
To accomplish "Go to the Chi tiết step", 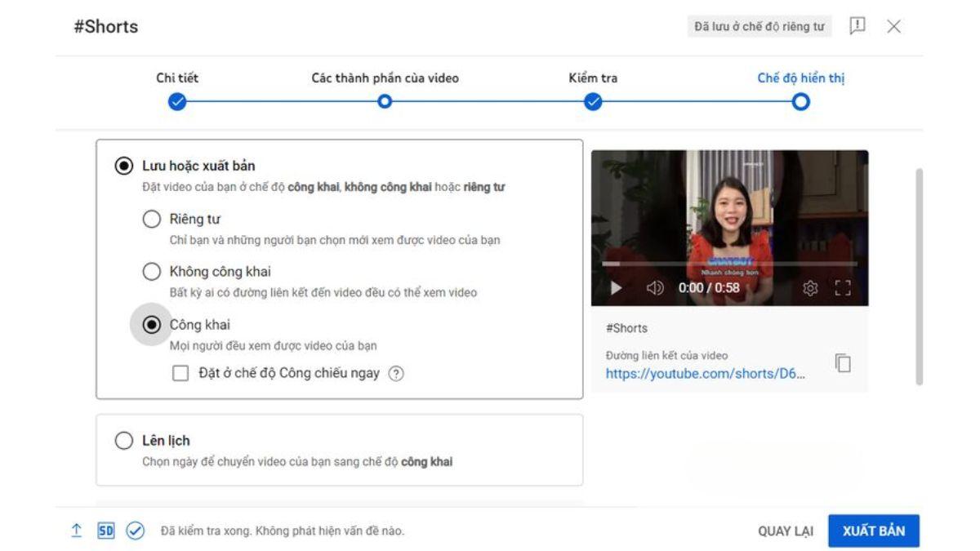I will point(176,102).
